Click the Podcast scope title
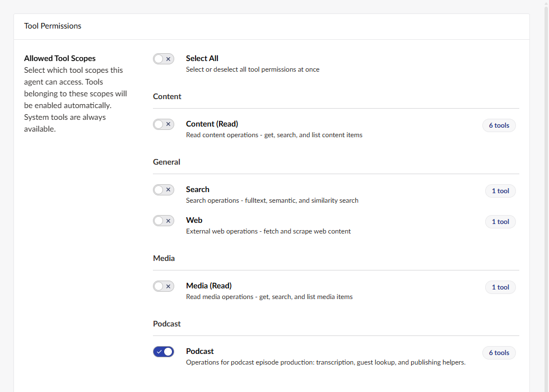Image resolution: width=549 pixels, height=392 pixels. 199,351
